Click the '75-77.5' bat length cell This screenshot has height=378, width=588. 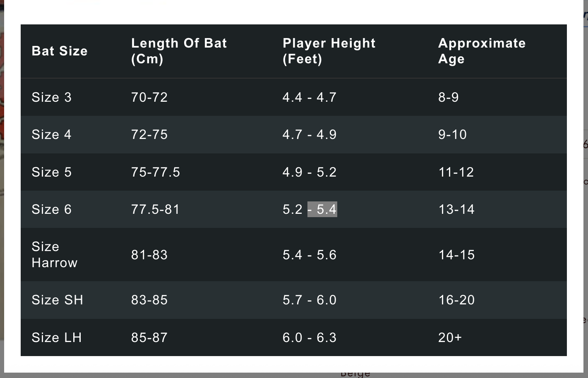(x=156, y=172)
